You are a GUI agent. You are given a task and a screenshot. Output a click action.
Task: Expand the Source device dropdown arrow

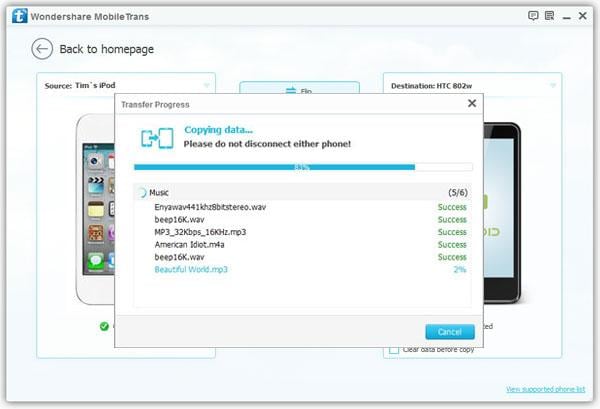[x=207, y=85]
